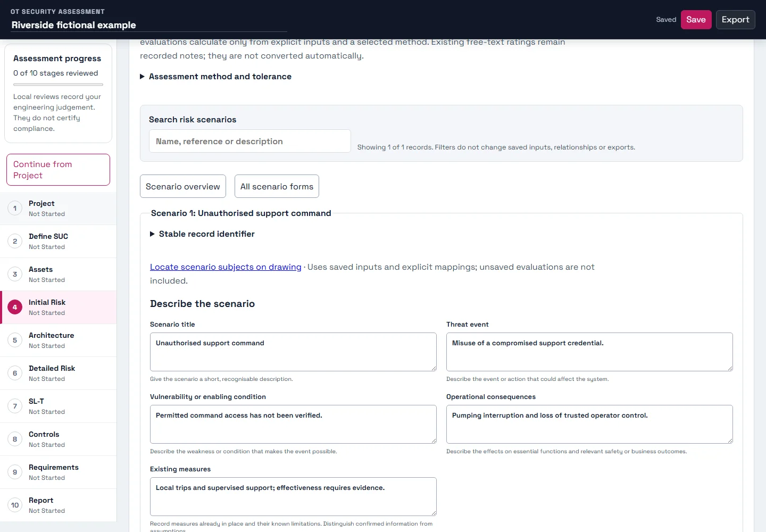Screen dimensions: 766x532
Task: Open the Controls stage
Action: (59, 439)
